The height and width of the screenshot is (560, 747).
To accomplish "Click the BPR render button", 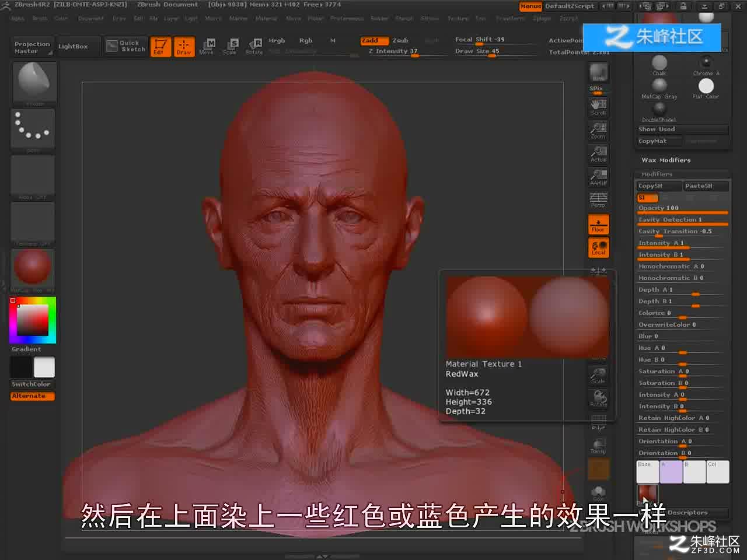I will pos(599,72).
